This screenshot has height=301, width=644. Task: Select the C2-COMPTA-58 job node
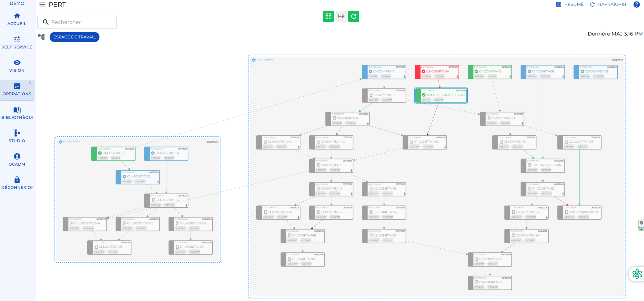(490, 259)
